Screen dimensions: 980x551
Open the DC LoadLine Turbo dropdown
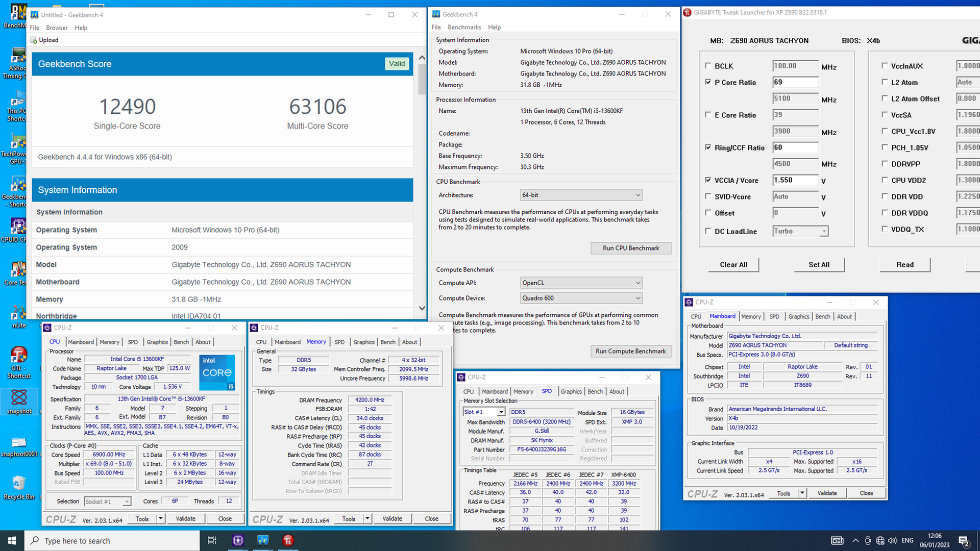click(800, 231)
